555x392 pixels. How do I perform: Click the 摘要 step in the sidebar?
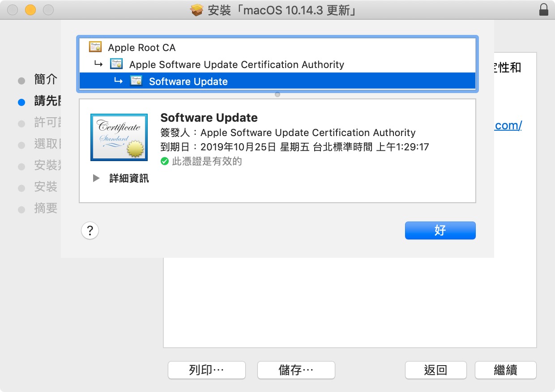(46, 208)
